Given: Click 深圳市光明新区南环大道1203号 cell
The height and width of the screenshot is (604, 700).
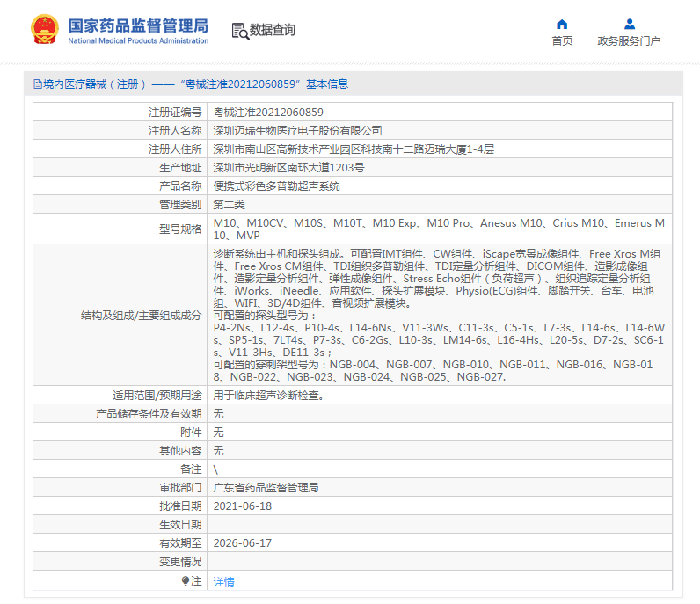Looking at the screenshot, I should [x=440, y=168].
